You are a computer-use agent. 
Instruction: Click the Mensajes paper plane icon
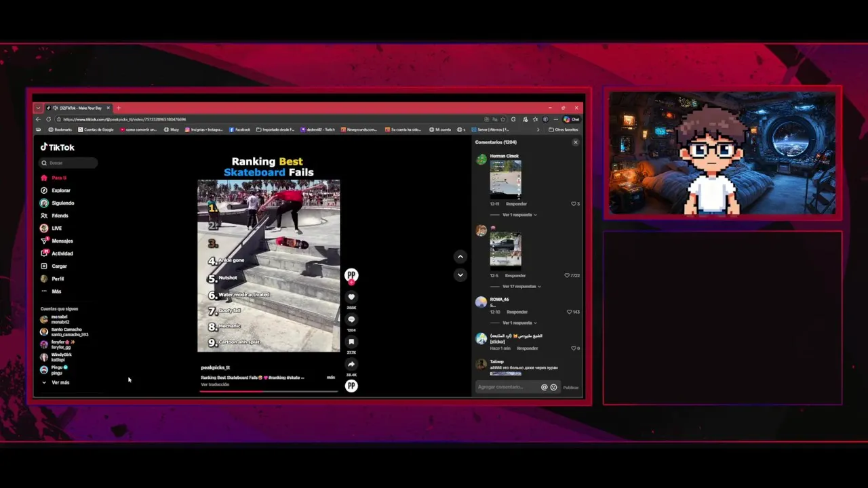click(44, 241)
